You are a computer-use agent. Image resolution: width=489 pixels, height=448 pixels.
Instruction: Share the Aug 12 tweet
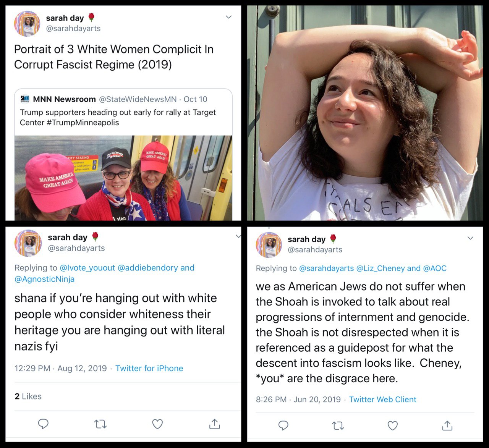[215, 424]
